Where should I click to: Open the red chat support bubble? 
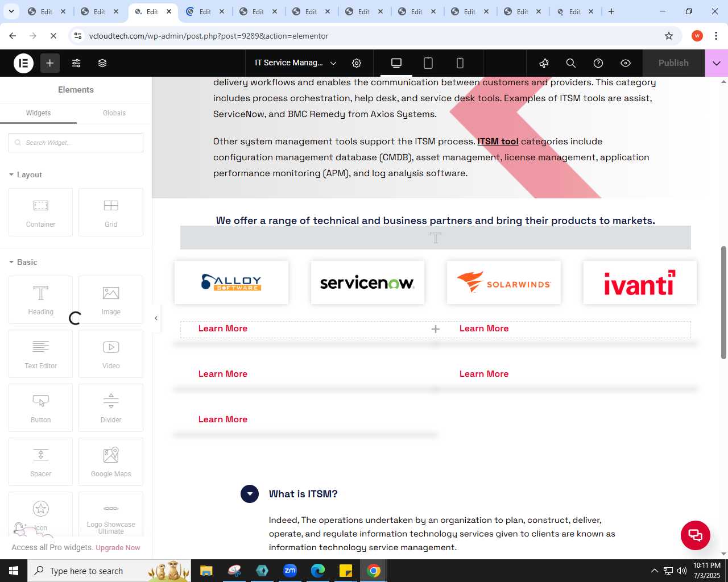click(696, 535)
